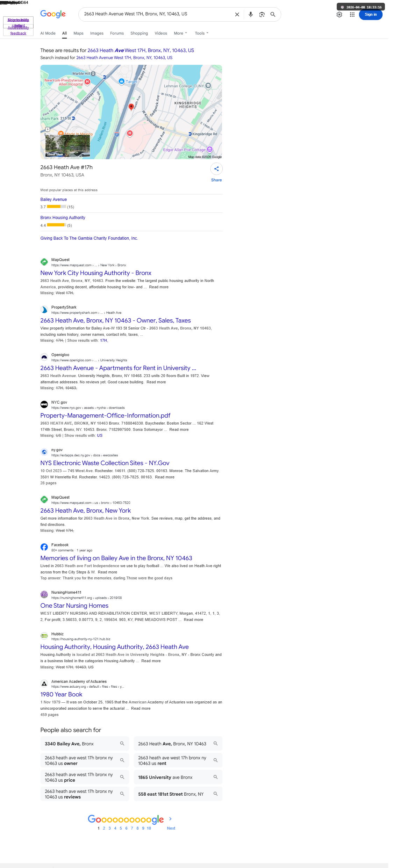Click the red map pin marker
Image resolution: width=393 pixels, height=868 pixels.
(131, 107)
